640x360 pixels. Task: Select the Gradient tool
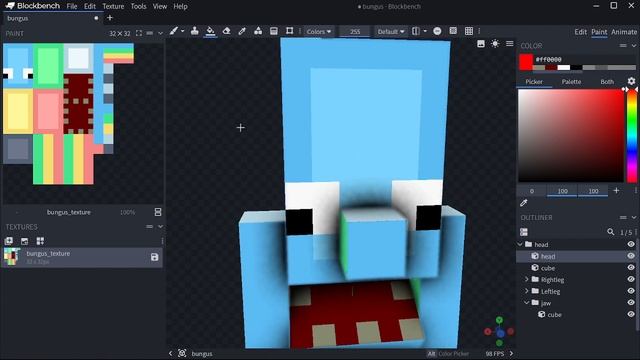274,31
